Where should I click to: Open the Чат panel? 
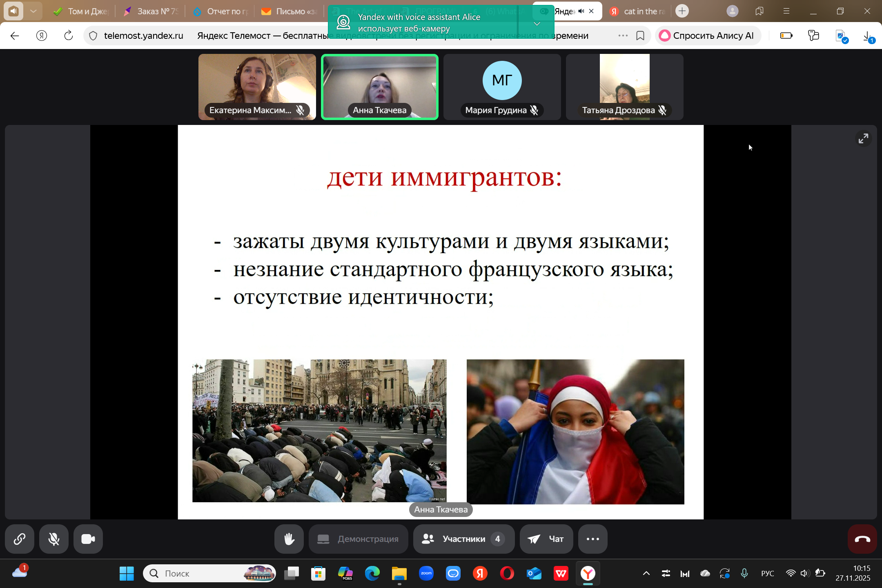tap(546, 539)
